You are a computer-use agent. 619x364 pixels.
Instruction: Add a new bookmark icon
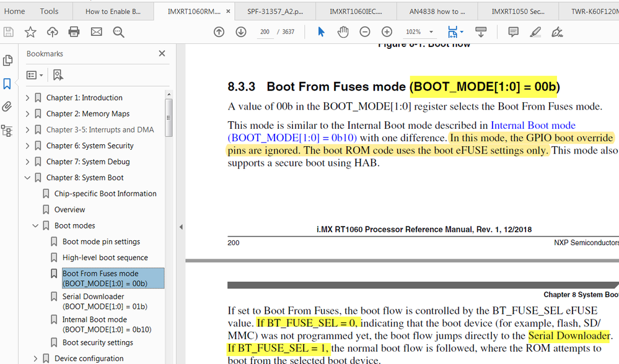[x=58, y=75]
